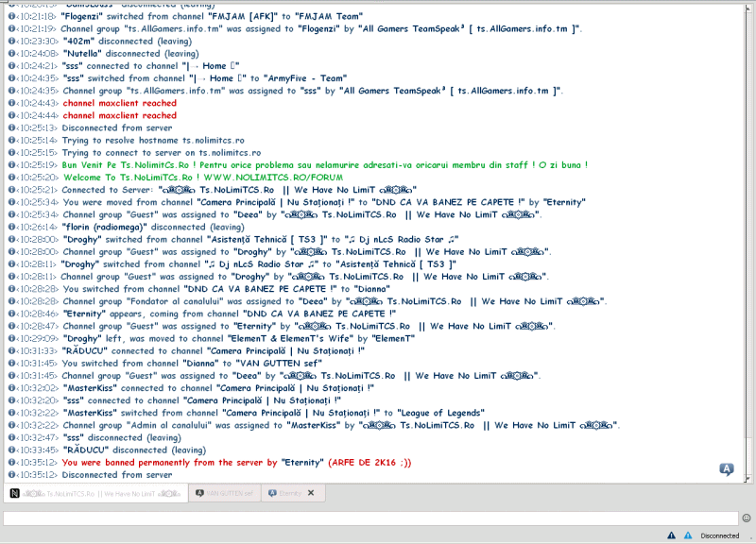Click the chat bubble icon at log's bottom-right
Viewport: 756px width, 544px height.
726,469
